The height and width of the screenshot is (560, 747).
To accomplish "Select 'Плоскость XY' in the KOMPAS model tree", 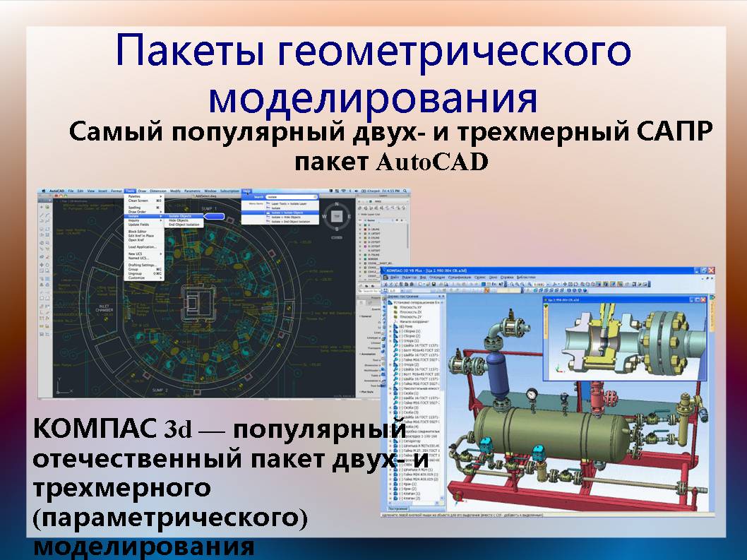I will (x=411, y=307).
